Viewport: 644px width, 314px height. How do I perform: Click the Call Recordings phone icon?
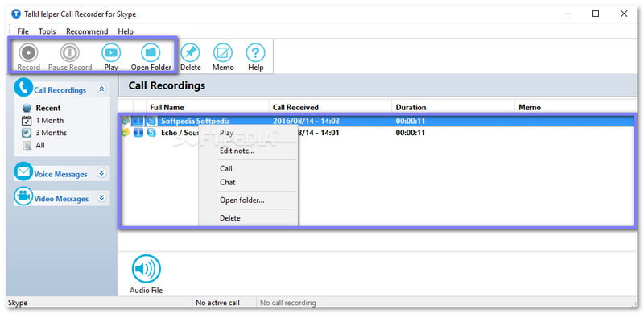click(x=23, y=87)
